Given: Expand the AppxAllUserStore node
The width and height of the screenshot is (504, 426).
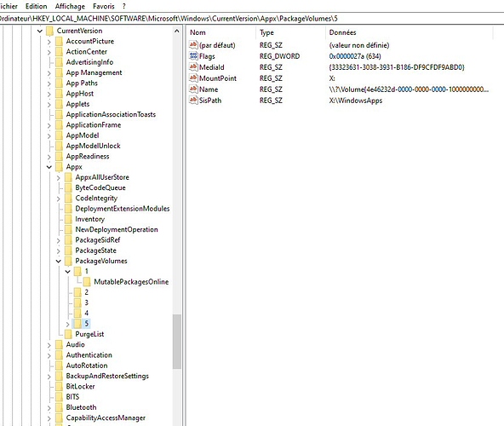Looking at the screenshot, I should (x=58, y=177).
